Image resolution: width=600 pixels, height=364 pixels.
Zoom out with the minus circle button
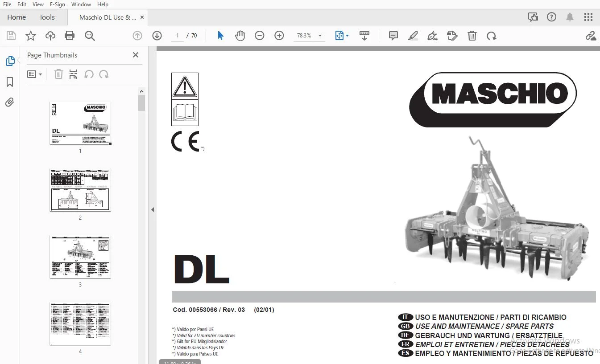pos(260,36)
